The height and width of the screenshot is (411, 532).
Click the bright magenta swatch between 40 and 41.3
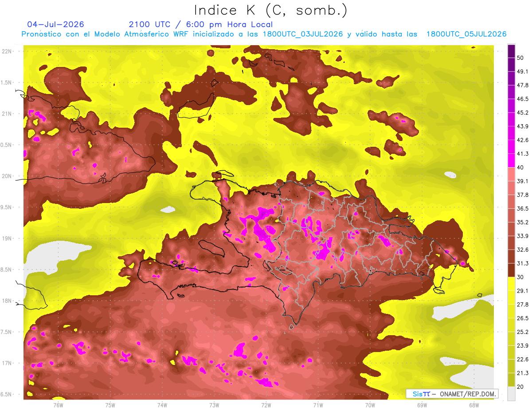(512, 160)
